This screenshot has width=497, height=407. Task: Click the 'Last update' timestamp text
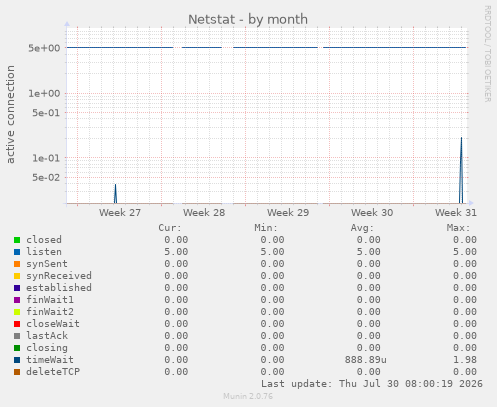point(372,384)
